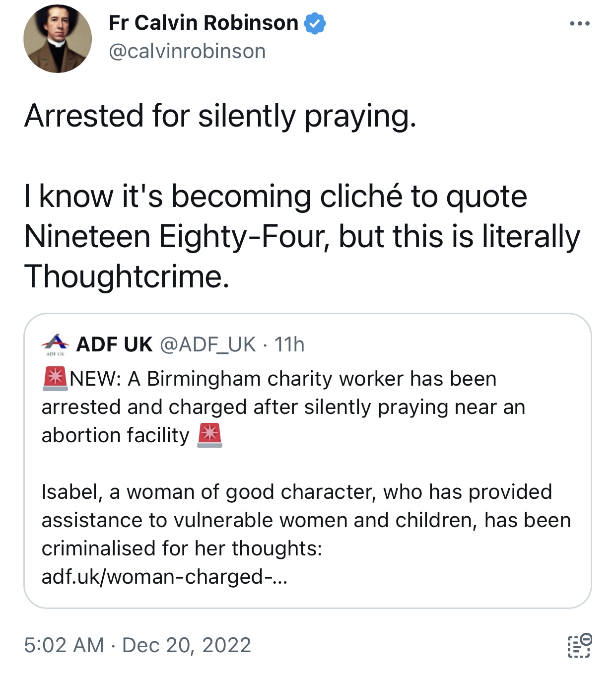Open the quoted ADF UK tweet card

pyautogui.click(x=308, y=461)
